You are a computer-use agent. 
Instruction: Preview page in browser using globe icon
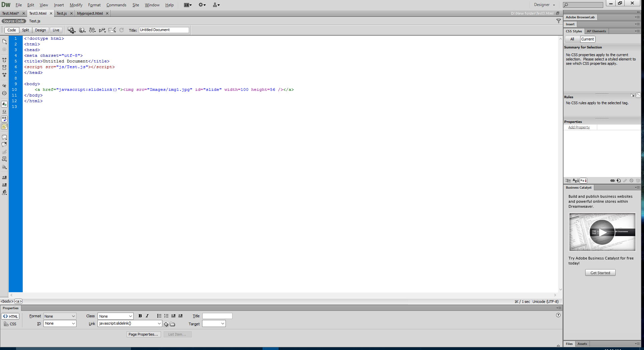[x=82, y=30]
